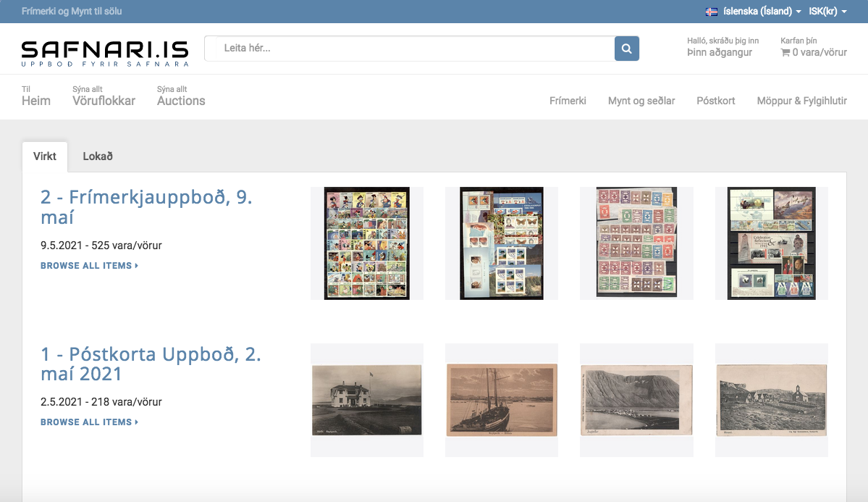
Task: Switch to the Lokað tab
Action: [x=98, y=156]
